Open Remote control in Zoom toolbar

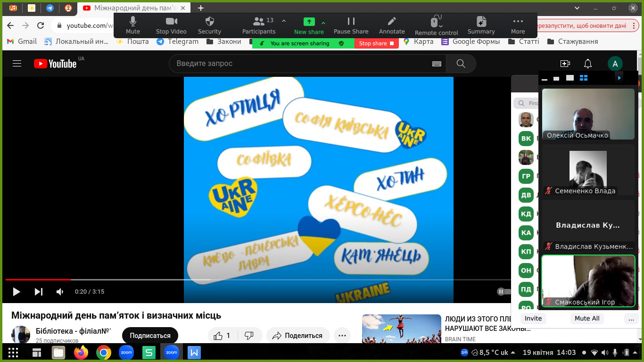click(436, 22)
